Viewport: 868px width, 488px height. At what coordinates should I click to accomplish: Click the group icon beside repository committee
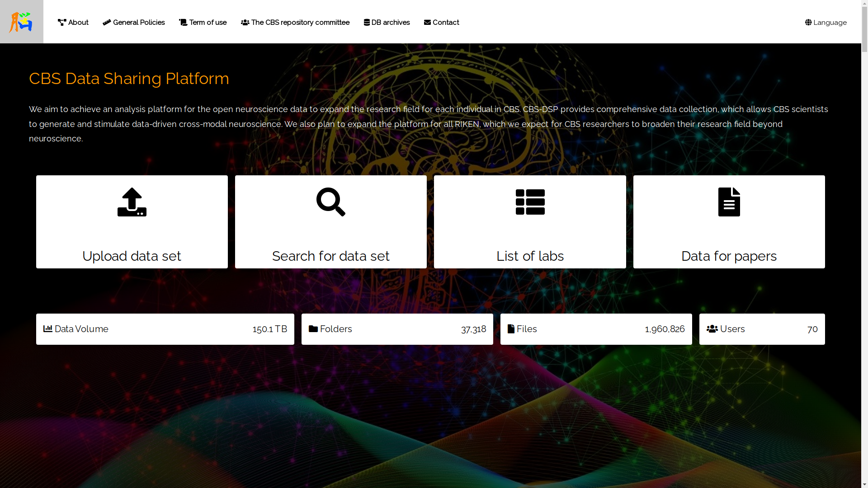pyautogui.click(x=245, y=22)
